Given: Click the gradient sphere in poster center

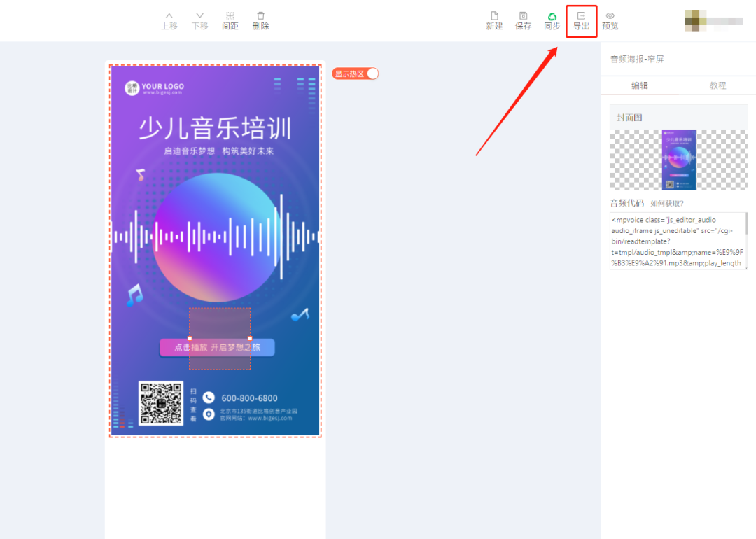Looking at the screenshot, I should point(218,237).
